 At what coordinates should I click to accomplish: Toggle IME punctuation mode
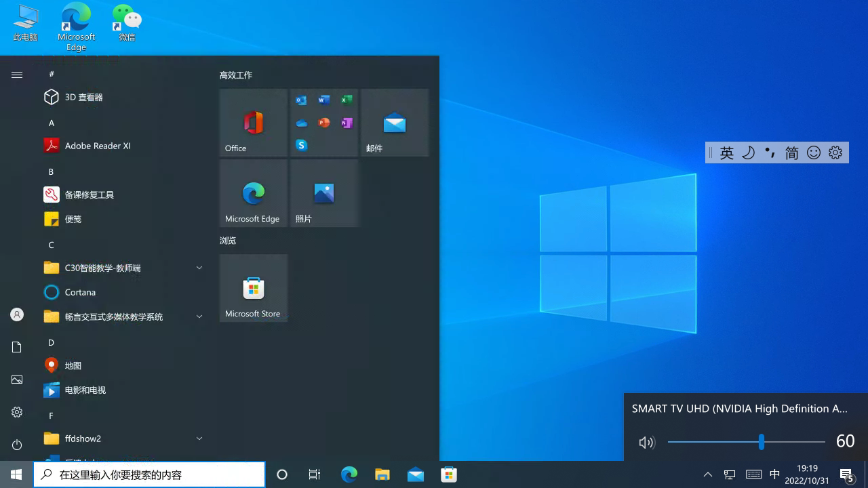pyautogui.click(x=770, y=153)
